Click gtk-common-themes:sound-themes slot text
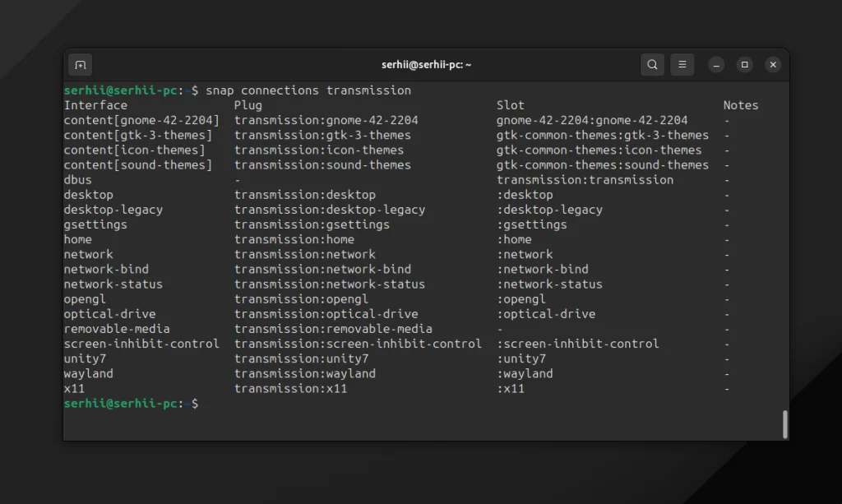The height and width of the screenshot is (504, 842). pyautogui.click(x=602, y=165)
